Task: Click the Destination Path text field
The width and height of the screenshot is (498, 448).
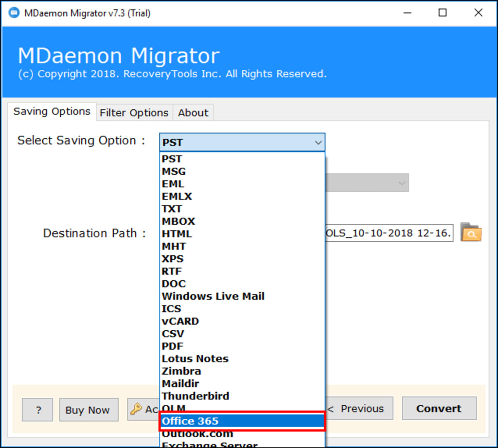Action: 389,233
